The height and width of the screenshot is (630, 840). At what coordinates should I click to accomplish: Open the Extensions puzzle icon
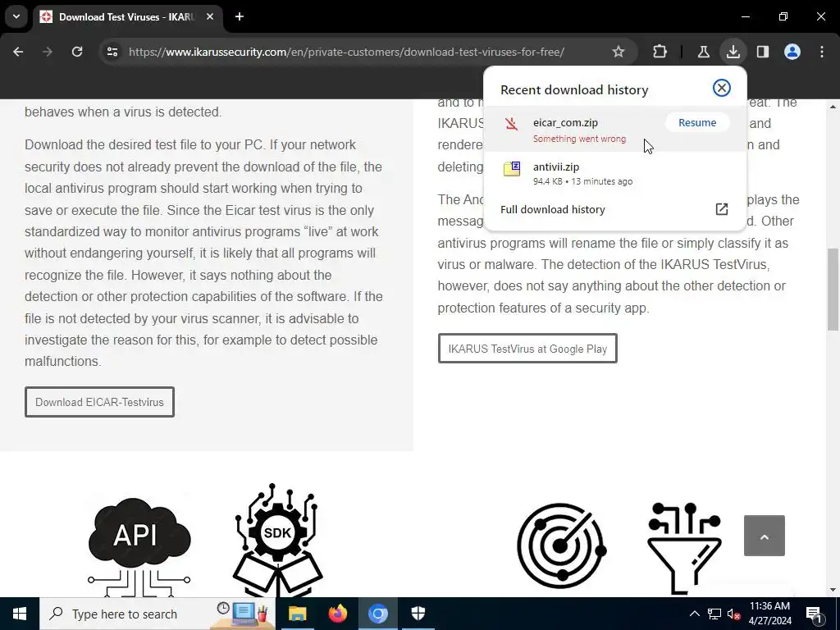660,52
